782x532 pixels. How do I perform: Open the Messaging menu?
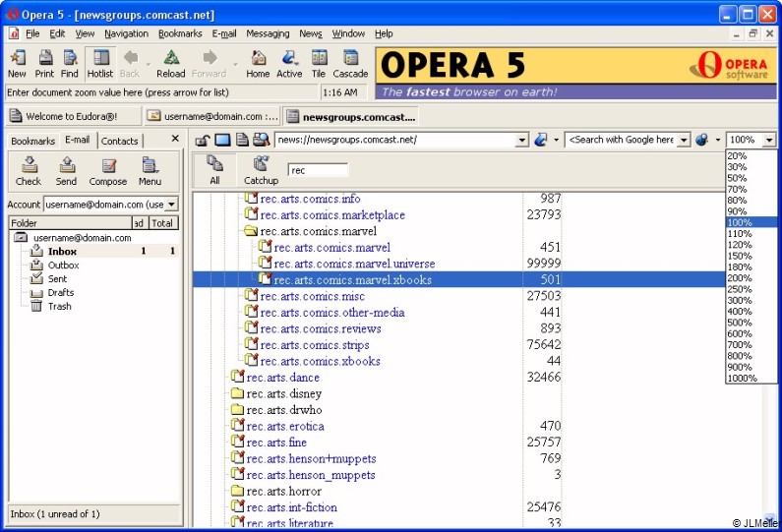click(268, 33)
